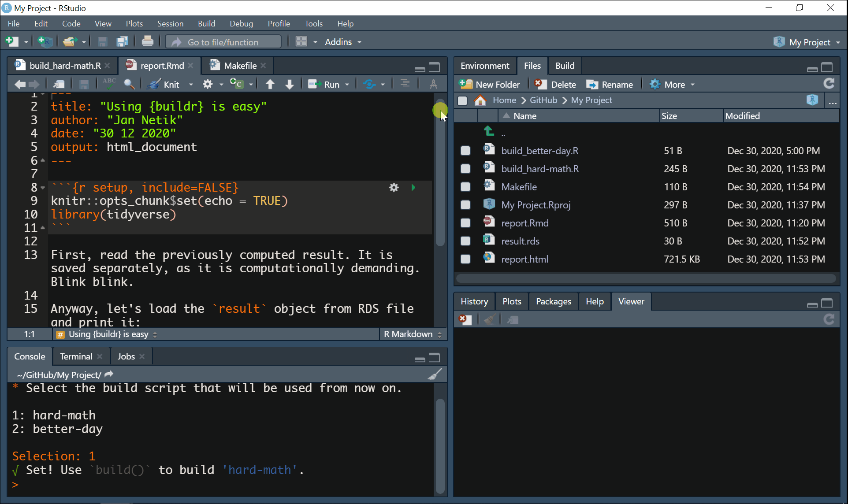Image resolution: width=848 pixels, height=504 pixels.
Task: Click the Rename button in Files pane
Action: (610, 84)
